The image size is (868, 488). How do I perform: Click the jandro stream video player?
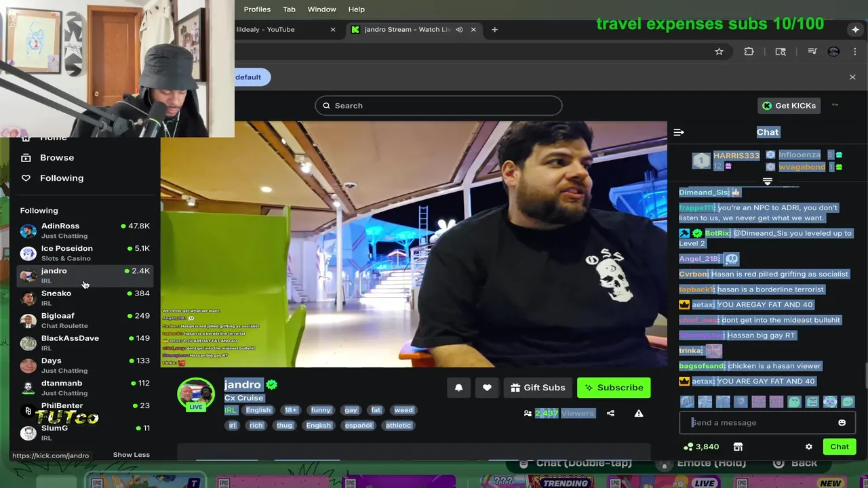click(x=414, y=245)
